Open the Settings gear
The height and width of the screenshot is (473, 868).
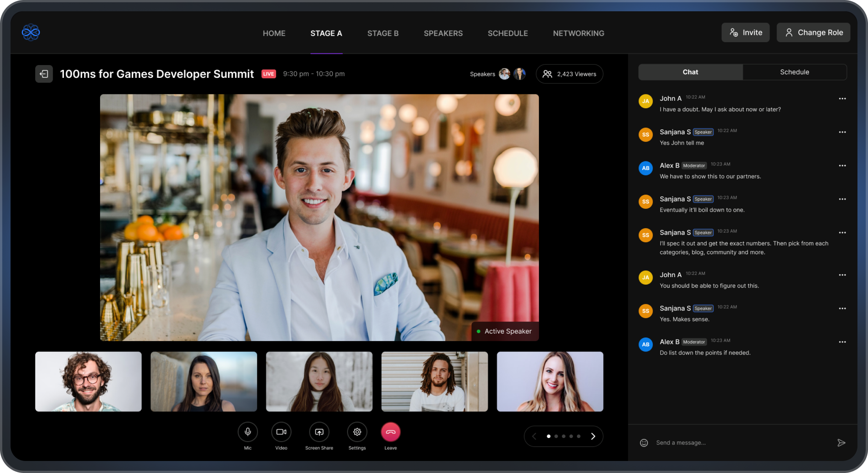tap(357, 432)
